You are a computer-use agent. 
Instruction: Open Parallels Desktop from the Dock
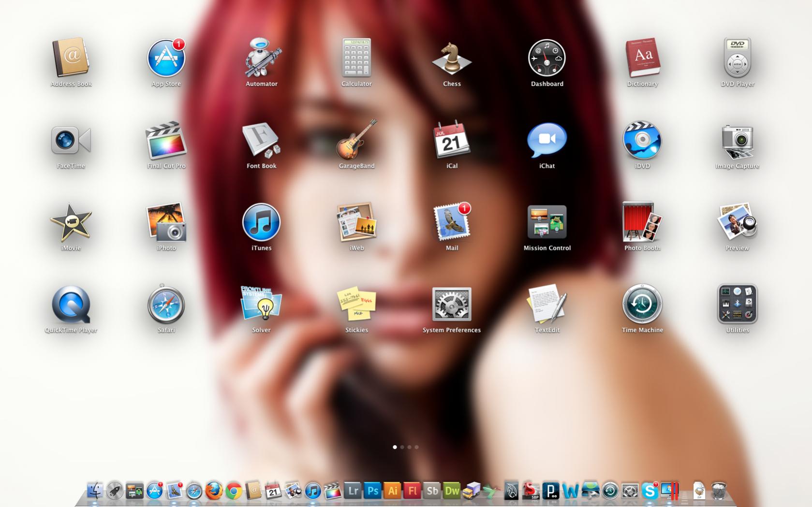670,491
